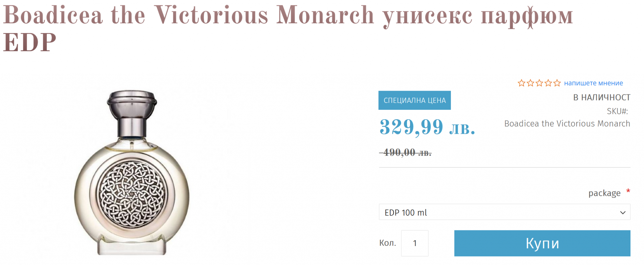Click the В НАЛИЧНОСТ stock status
The width and height of the screenshot is (644, 265).
pos(602,98)
